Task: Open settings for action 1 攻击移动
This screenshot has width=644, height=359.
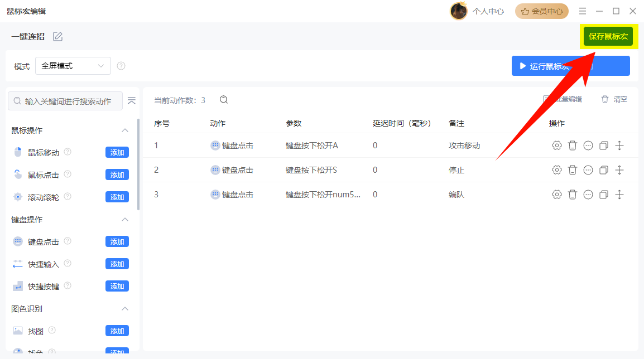Action: click(x=556, y=145)
